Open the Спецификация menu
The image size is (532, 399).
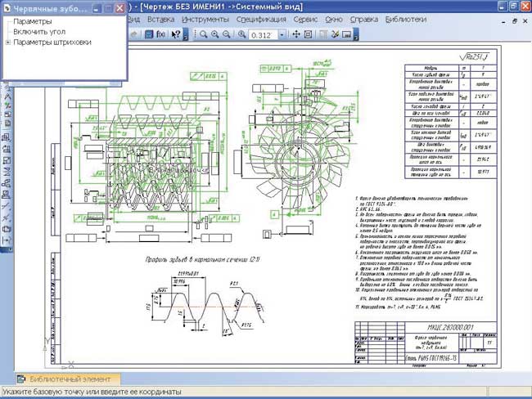coord(261,18)
